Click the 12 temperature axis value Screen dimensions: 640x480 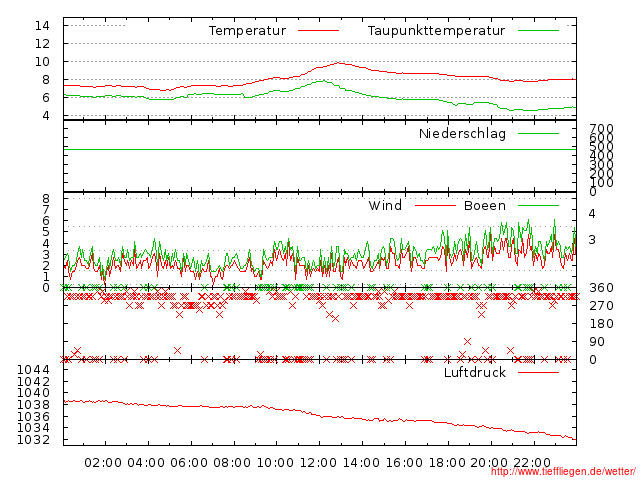[42, 44]
